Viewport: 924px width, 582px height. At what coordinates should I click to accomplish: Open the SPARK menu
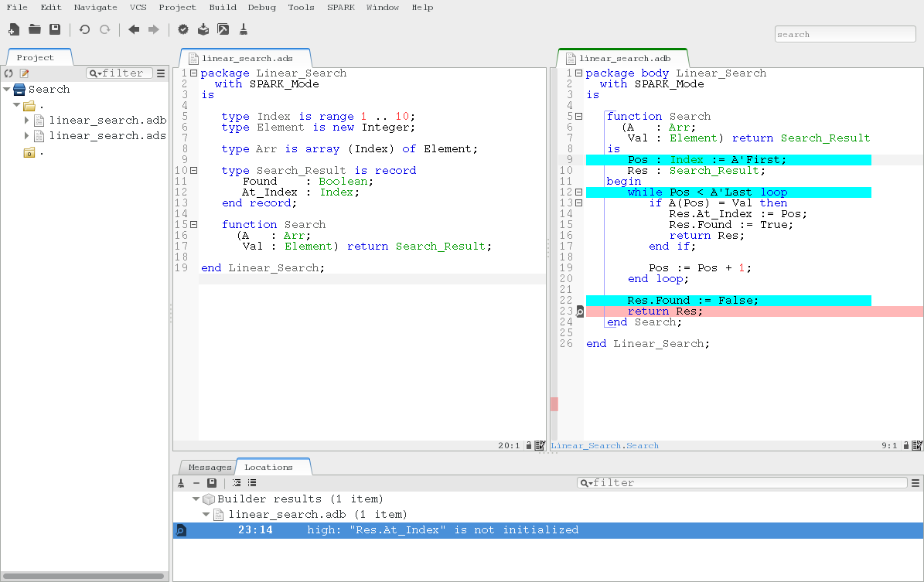pos(341,7)
